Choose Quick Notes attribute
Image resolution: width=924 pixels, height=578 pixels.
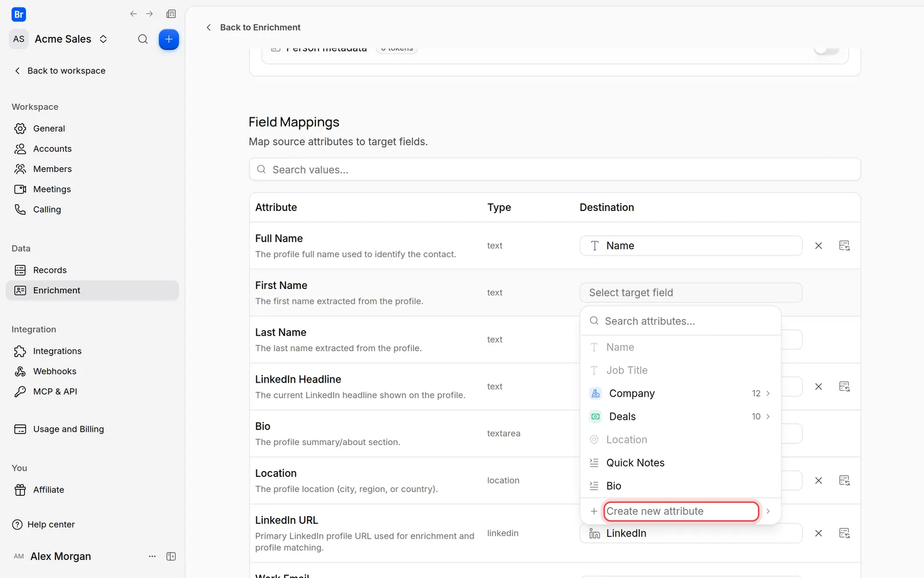(x=680, y=462)
